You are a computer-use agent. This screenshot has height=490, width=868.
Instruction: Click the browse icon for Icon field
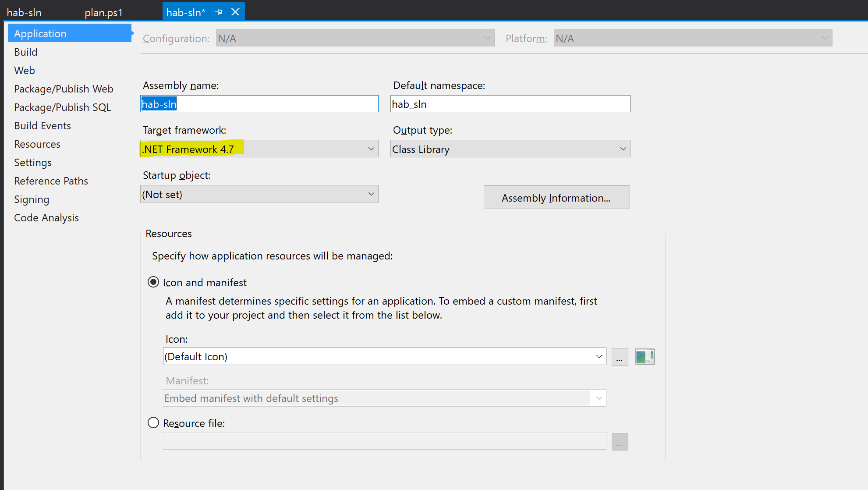coord(620,356)
